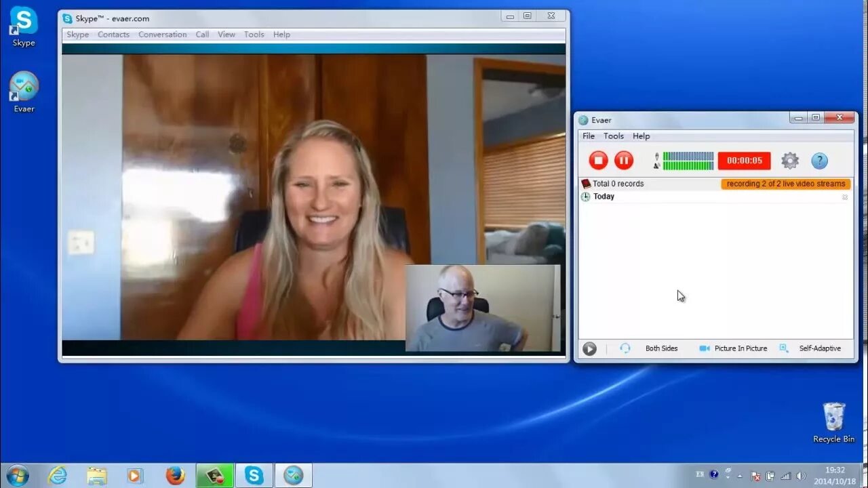Screen dimensions: 868x488
Task: Open the Evaer desktop shortcut
Action: 24,91
